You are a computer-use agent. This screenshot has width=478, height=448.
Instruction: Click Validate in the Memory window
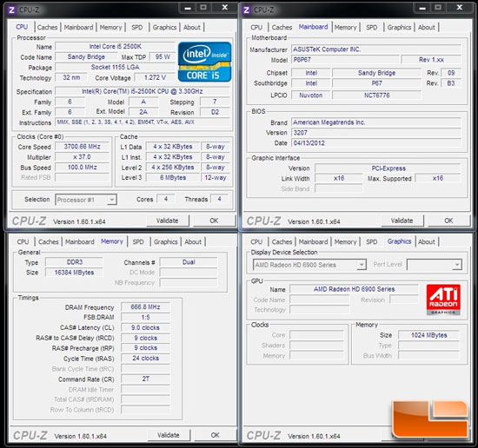[x=169, y=435]
